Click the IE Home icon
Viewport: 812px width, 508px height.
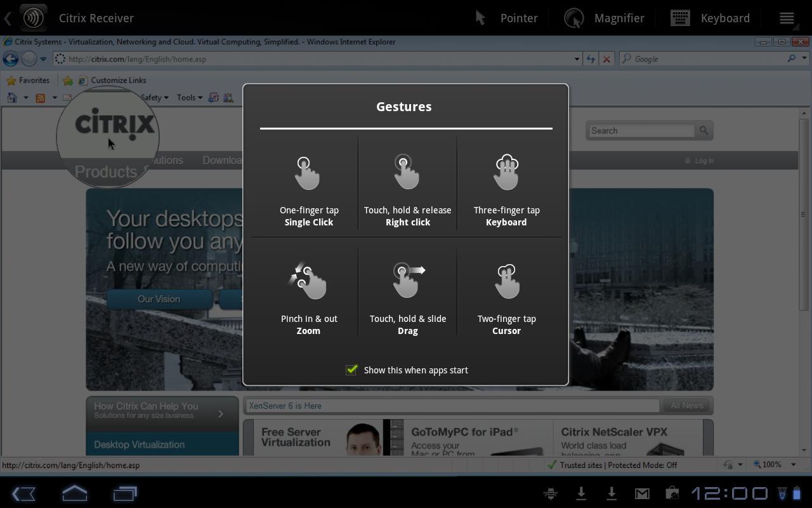(x=12, y=98)
